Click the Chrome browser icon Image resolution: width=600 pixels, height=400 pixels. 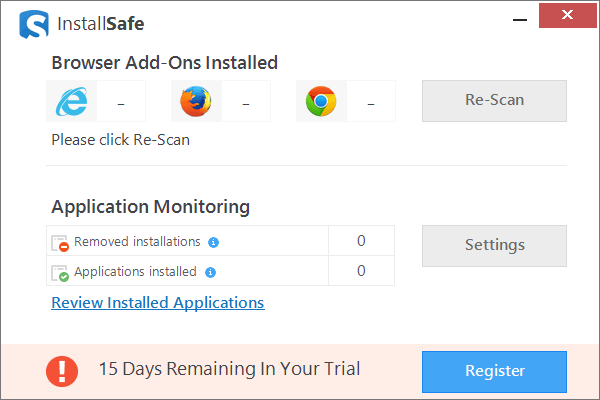(x=321, y=100)
